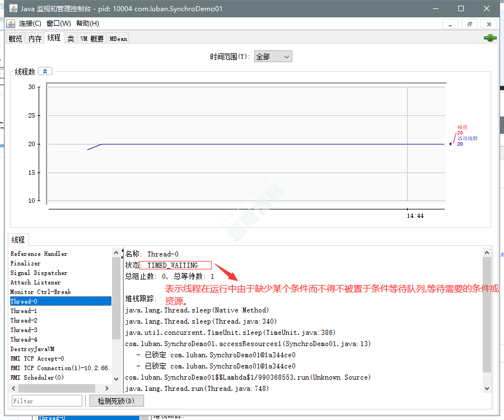Select Reference Handler thread

click(39, 254)
